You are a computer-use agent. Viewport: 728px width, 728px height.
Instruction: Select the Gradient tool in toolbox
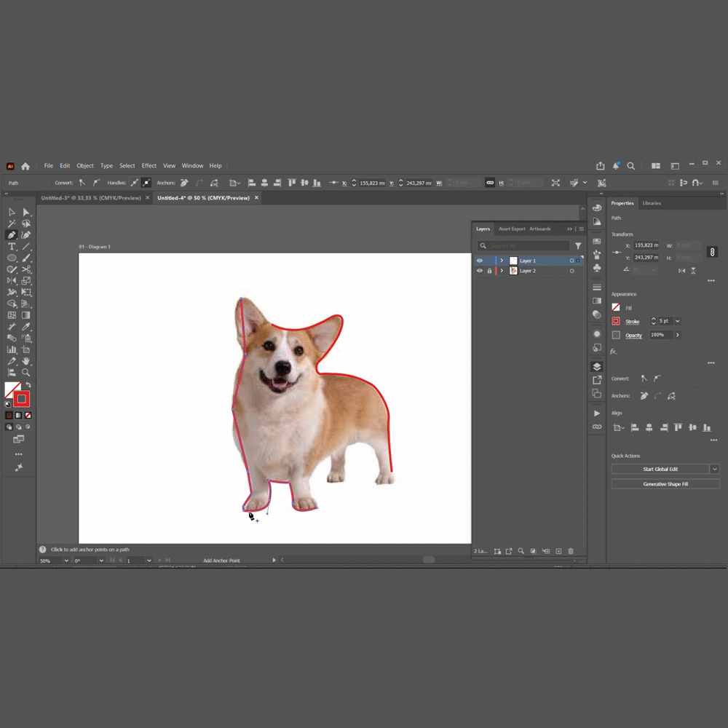[x=26, y=315]
